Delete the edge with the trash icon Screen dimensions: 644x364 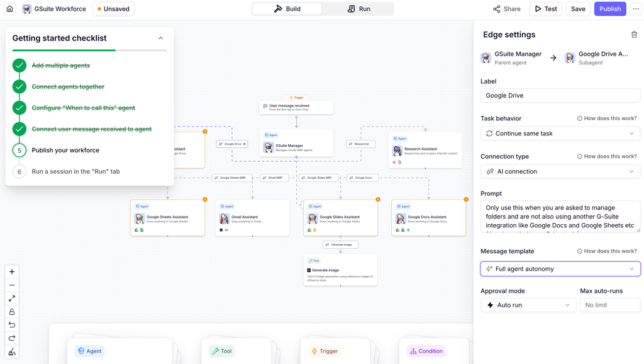(634, 35)
